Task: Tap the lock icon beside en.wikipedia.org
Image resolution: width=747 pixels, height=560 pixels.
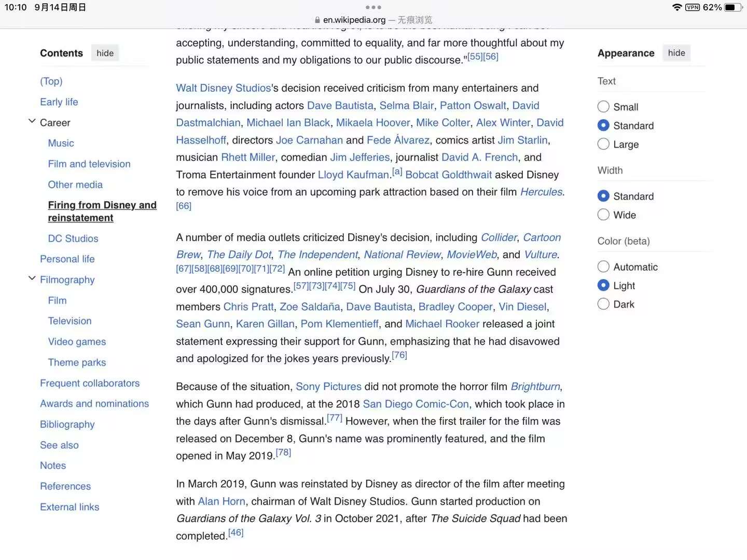Action: (317, 20)
